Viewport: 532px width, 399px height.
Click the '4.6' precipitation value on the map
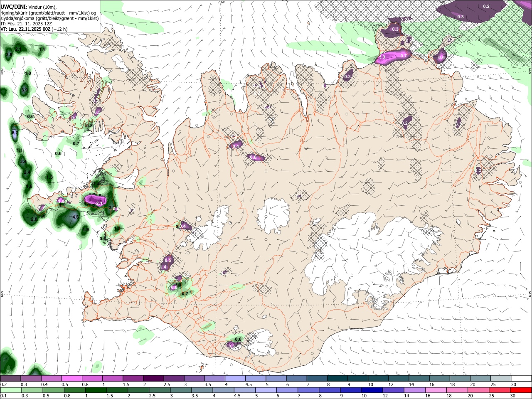coord(75,217)
